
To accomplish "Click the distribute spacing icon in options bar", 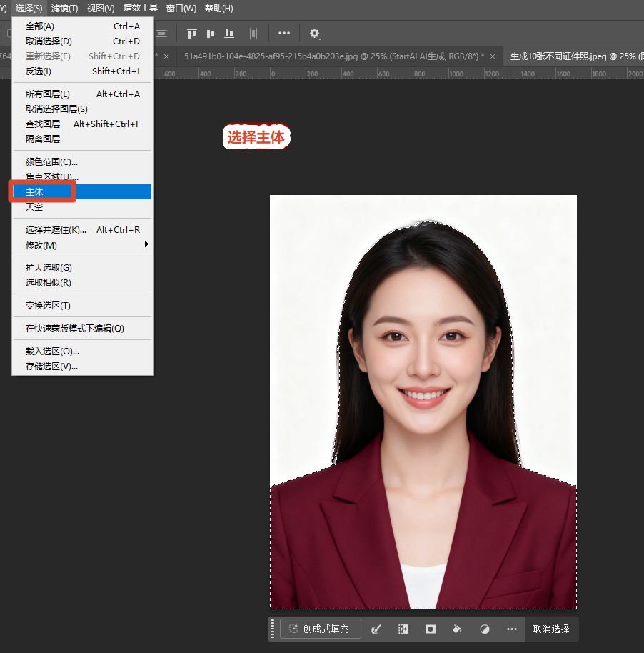I will [x=253, y=34].
